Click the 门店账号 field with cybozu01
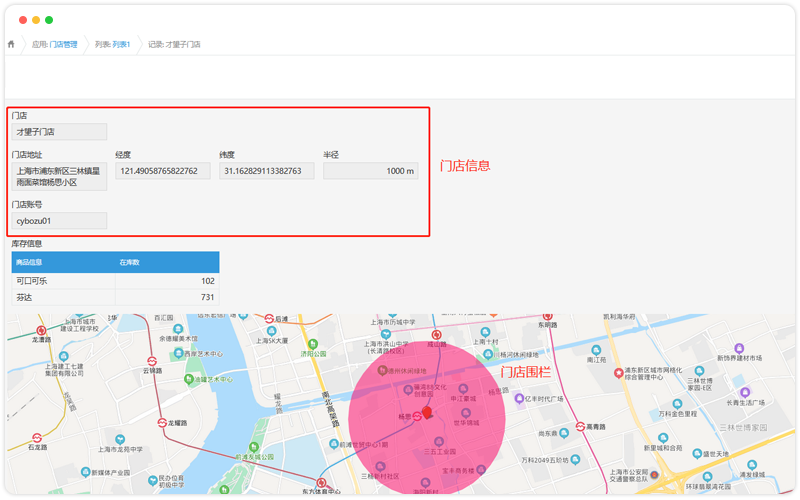 pos(59,221)
